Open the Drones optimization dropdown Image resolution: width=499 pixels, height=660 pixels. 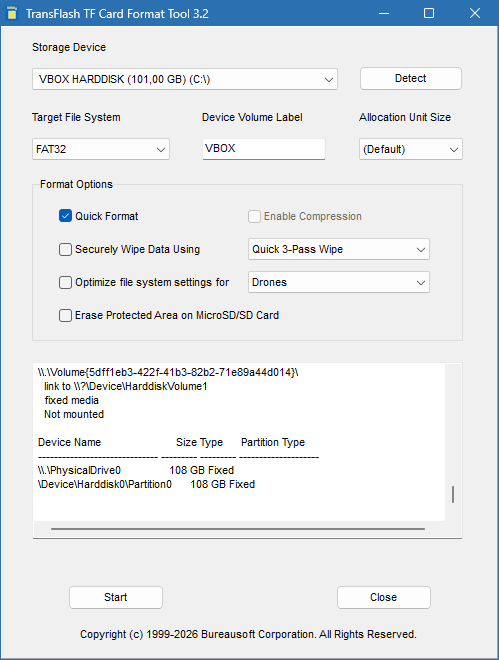coord(339,282)
